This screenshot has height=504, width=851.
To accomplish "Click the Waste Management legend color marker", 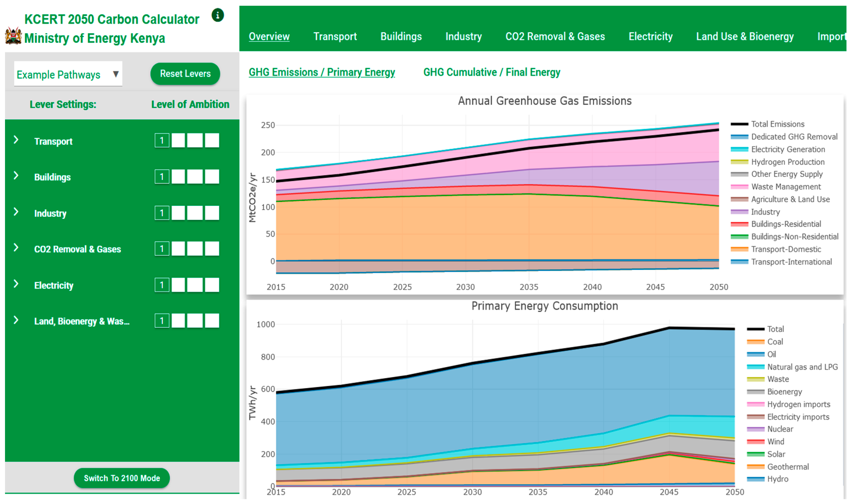I will point(739,187).
